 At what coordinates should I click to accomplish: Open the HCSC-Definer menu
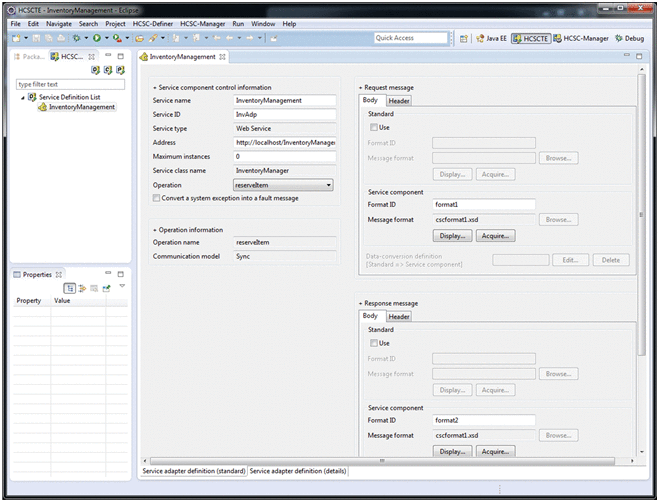click(153, 23)
